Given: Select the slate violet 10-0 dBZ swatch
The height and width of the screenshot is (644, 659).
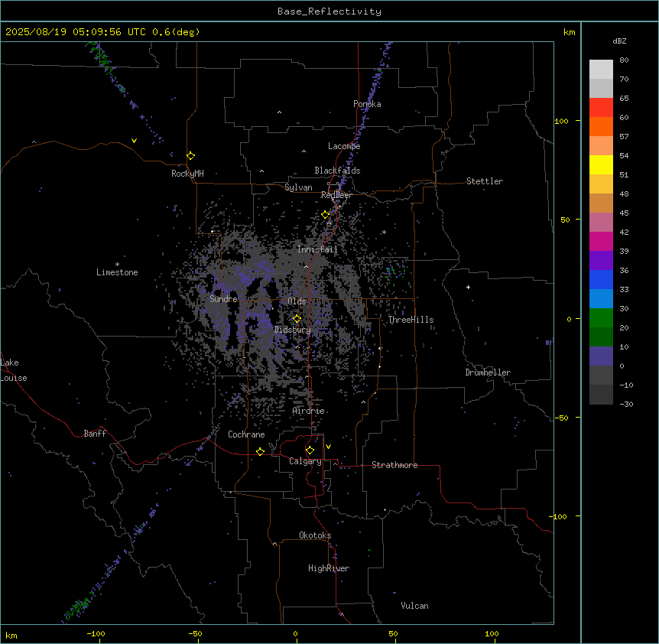Looking at the screenshot, I should click(x=601, y=356).
